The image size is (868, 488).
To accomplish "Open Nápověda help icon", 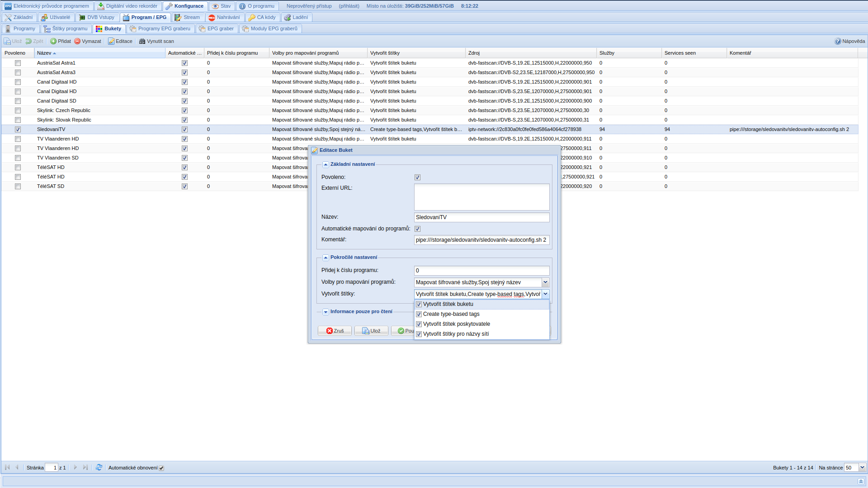I will [x=838, y=41].
